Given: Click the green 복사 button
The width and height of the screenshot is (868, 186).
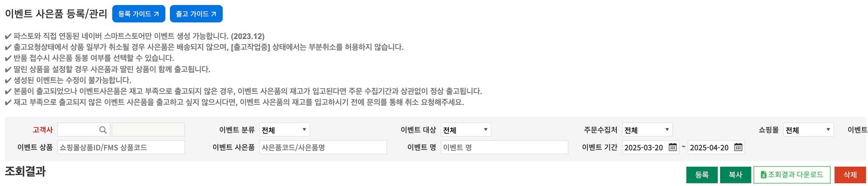Looking at the screenshot, I should click(735, 175).
